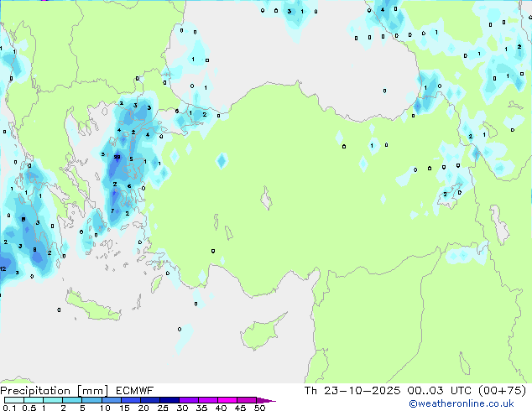Screen dimensions: 532x411
Task: Click the "(00+75)" forecast offset text
Action: click(x=502, y=391)
